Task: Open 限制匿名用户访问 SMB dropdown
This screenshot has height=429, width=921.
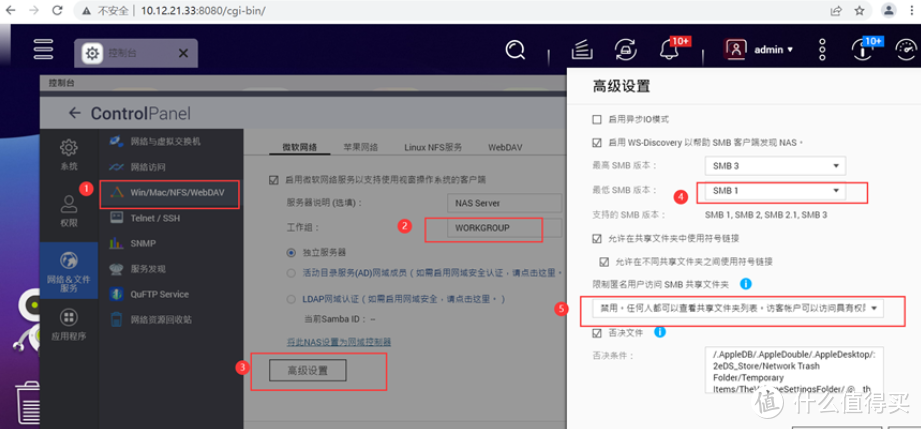Action: click(x=738, y=308)
